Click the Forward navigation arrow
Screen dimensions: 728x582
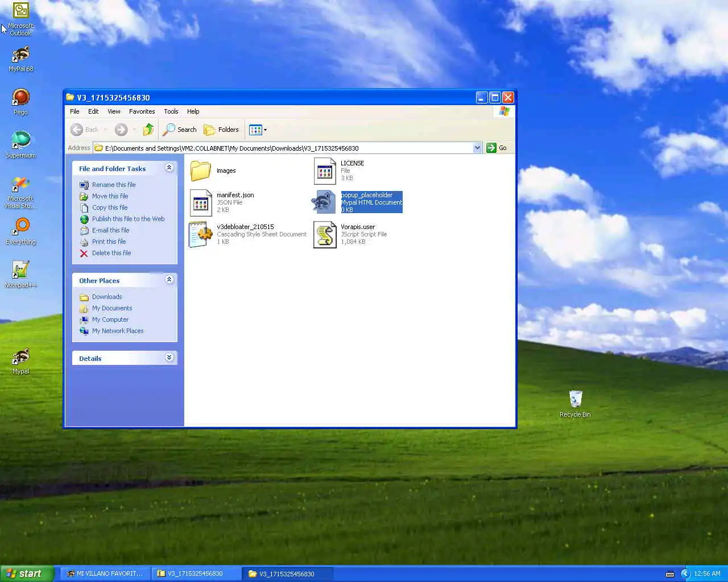121,130
